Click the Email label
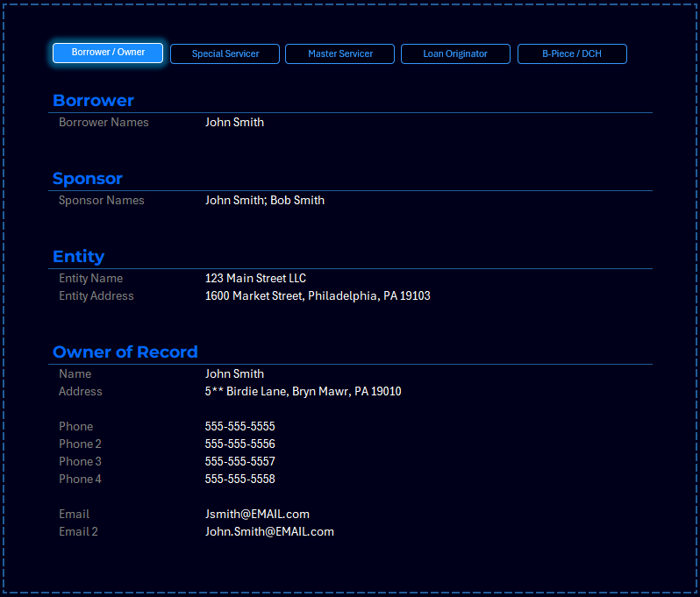This screenshot has height=597, width=700. tap(74, 514)
